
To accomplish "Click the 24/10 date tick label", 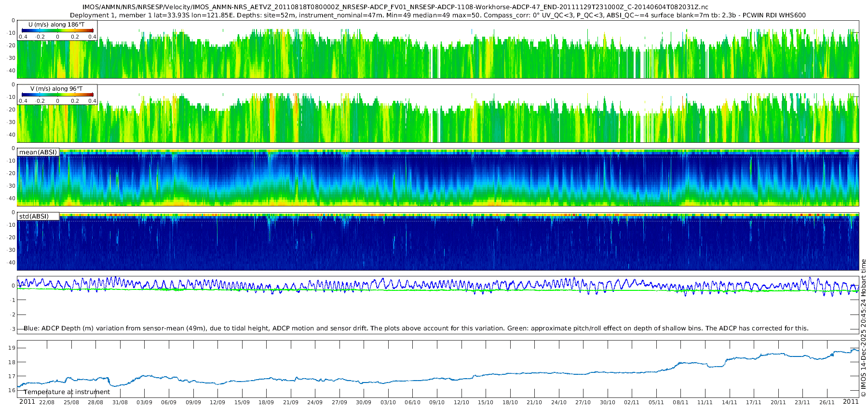I will [x=558, y=402].
